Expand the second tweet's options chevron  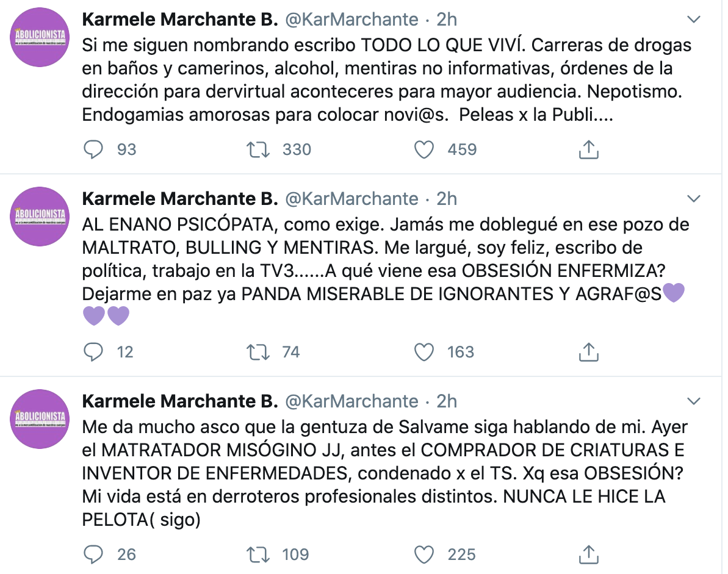[694, 199]
